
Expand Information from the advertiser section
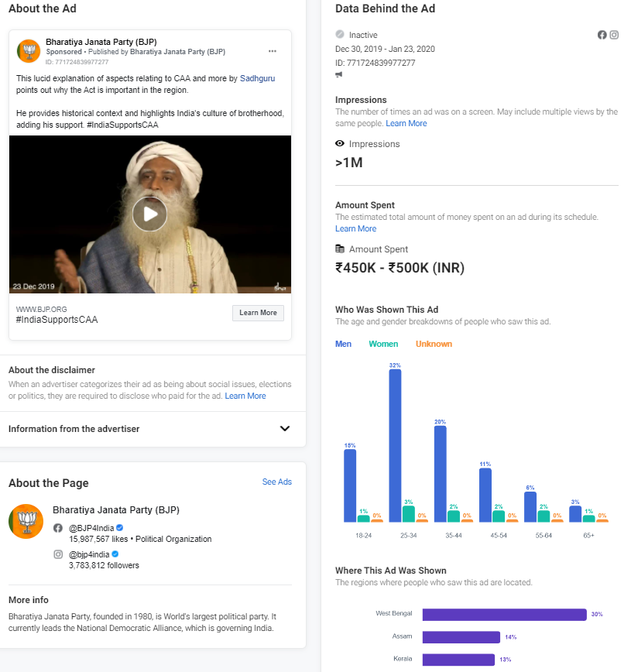click(284, 429)
